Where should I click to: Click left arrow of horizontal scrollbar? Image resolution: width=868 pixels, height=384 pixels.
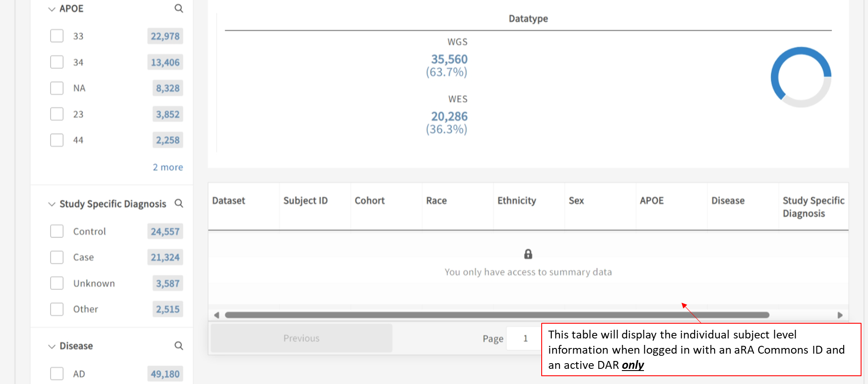click(x=217, y=315)
